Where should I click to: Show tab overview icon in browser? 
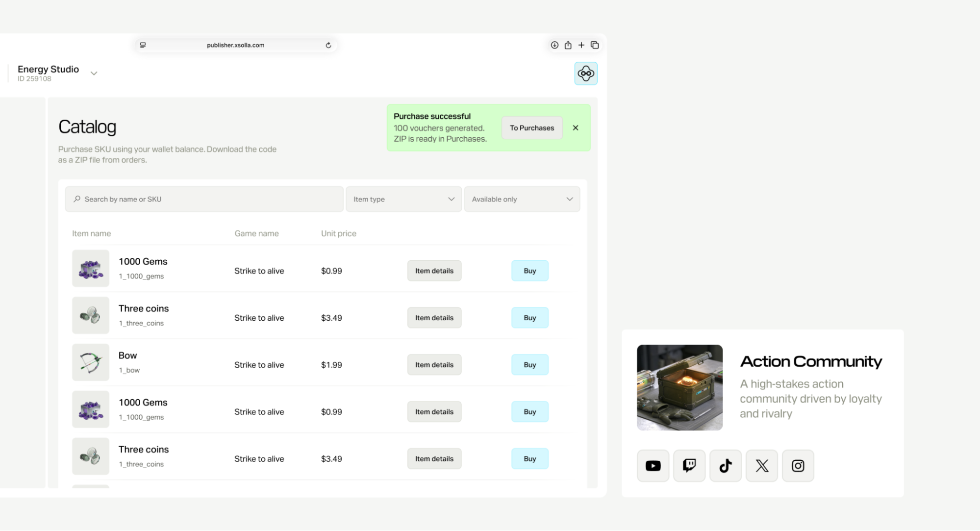[x=595, y=45]
